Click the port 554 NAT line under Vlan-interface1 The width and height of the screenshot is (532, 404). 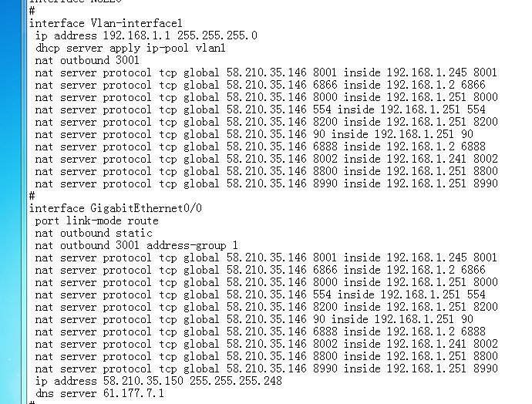(260, 109)
